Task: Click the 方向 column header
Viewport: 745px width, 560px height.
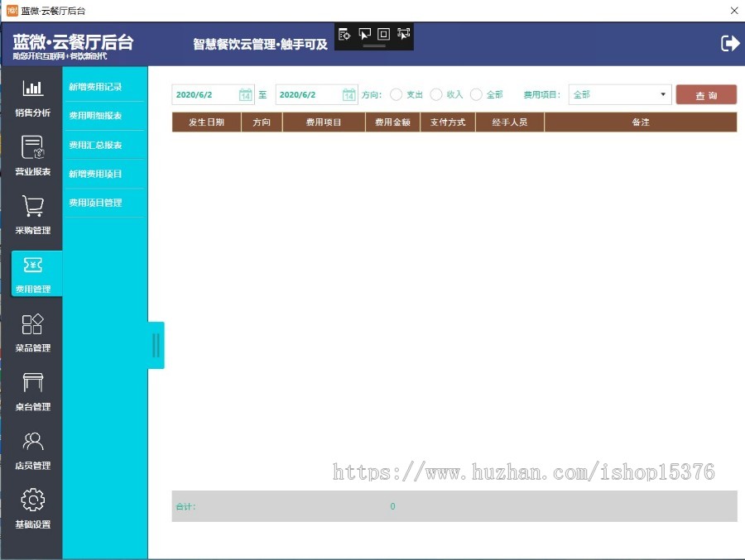Action: click(x=262, y=122)
